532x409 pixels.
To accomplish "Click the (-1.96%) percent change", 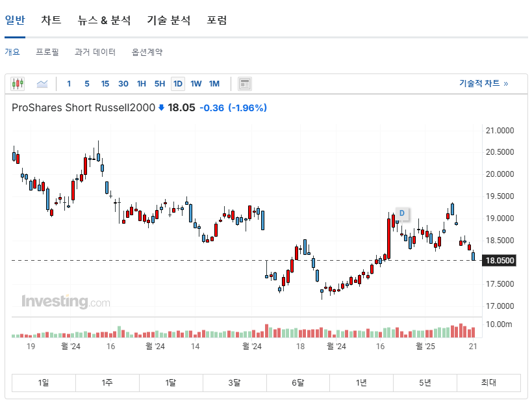I will (247, 108).
